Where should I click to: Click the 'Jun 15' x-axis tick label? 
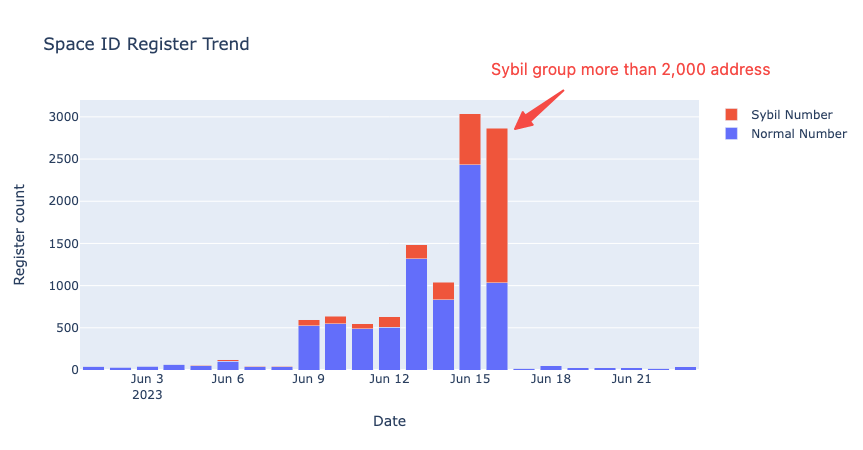pos(470,379)
